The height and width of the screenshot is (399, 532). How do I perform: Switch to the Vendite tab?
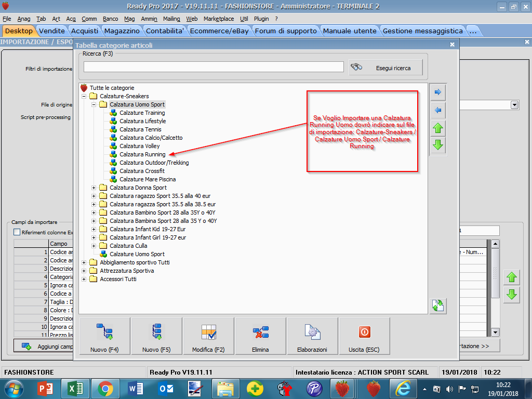(51, 31)
